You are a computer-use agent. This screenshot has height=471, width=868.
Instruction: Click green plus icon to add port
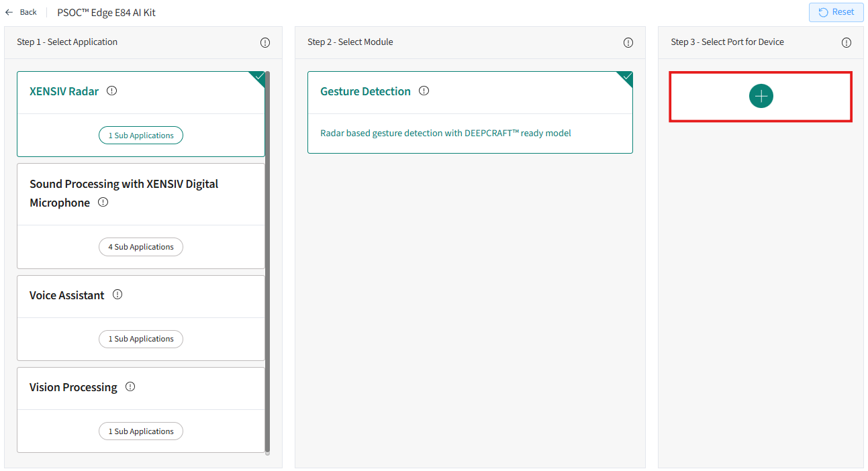761,96
